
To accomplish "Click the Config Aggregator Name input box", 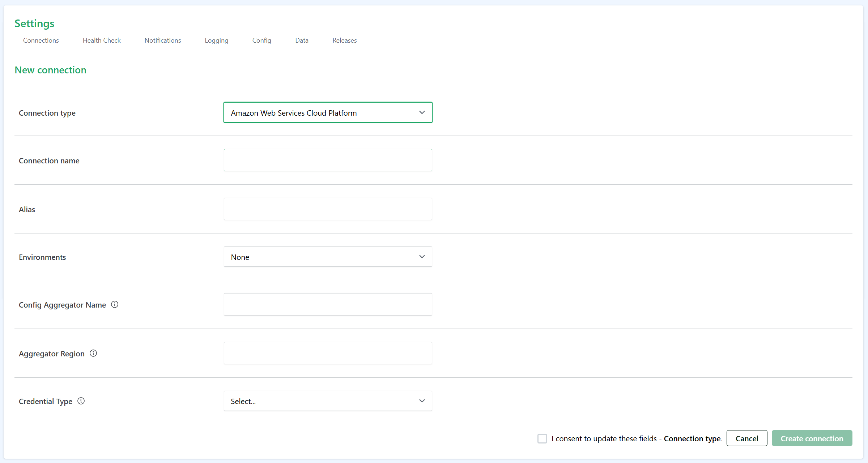I will click(x=328, y=304).
